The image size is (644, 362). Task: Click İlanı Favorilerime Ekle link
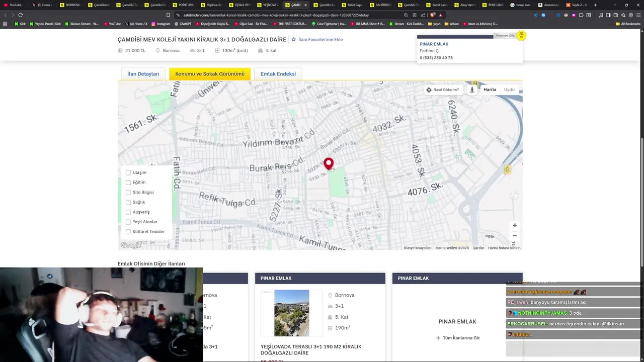tap(320, 39)
